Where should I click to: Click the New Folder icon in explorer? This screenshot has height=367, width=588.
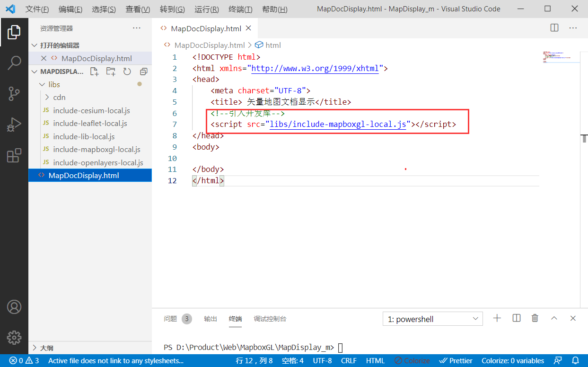coord(111,72)
